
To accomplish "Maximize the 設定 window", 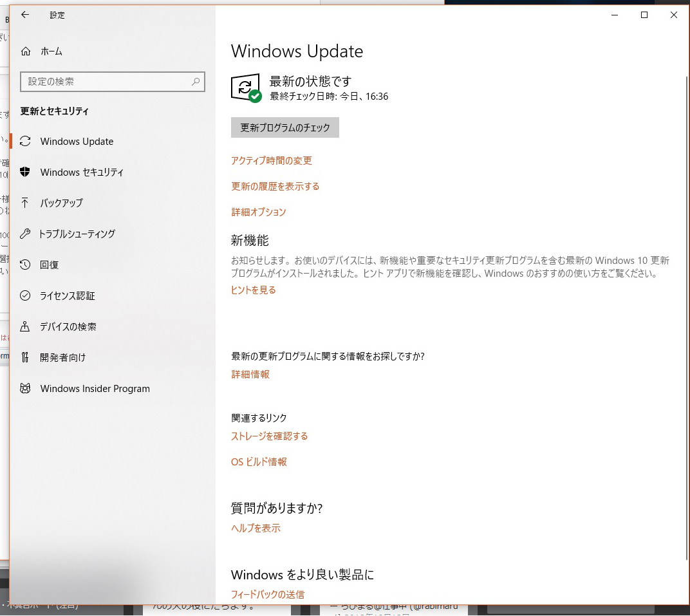I will (x=644, y=15).
